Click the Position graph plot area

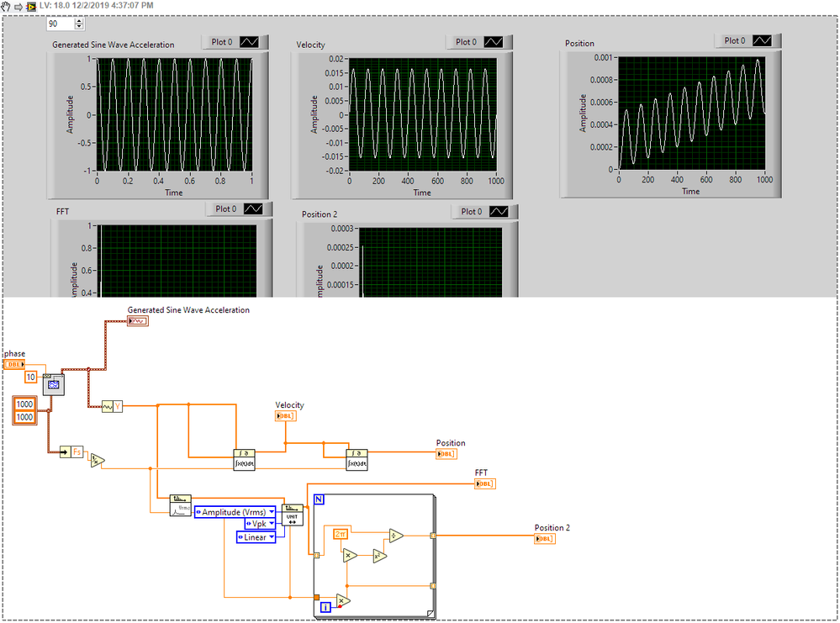692,113
